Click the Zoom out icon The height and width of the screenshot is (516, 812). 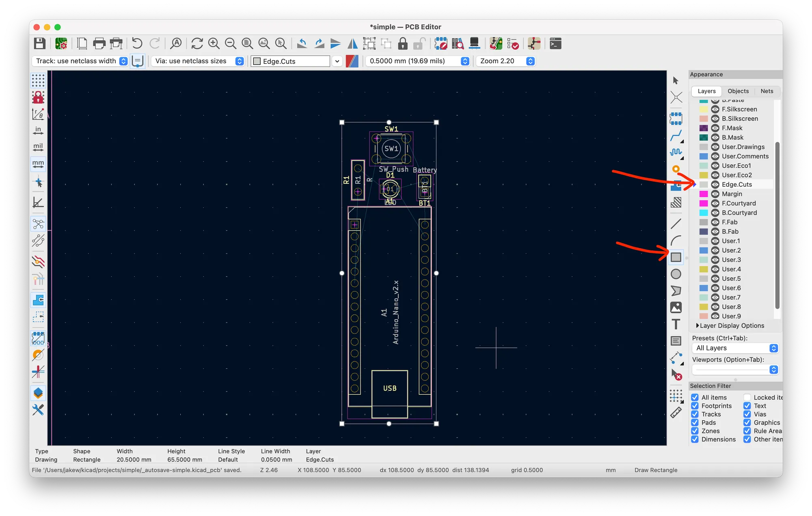point(230,43)
